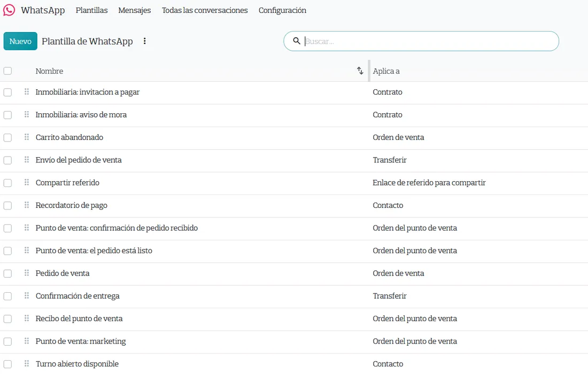Click Transferir cell in Confirmación de entrega row
This screenshot has width=588, height=374.
(x=390, y=295)
